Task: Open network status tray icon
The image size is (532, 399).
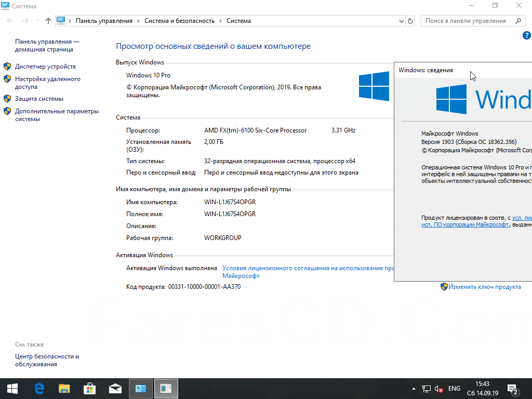Action: (x=426, y=389)
